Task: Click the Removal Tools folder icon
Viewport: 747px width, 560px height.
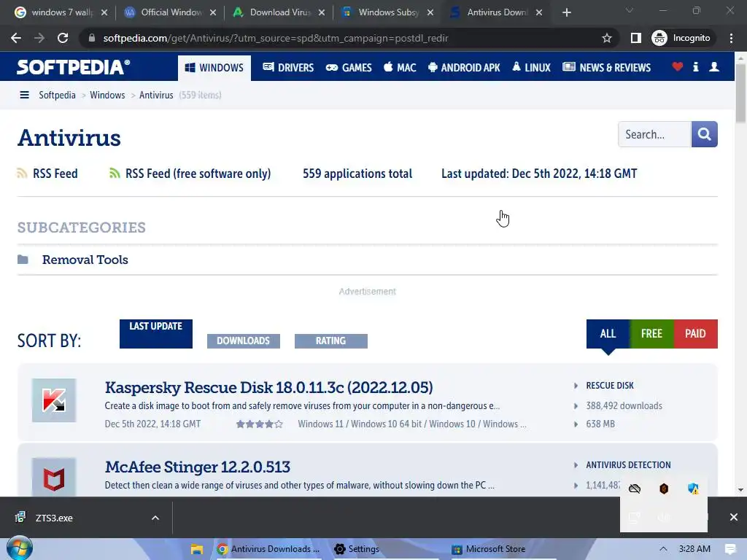Action: (23, 260)
